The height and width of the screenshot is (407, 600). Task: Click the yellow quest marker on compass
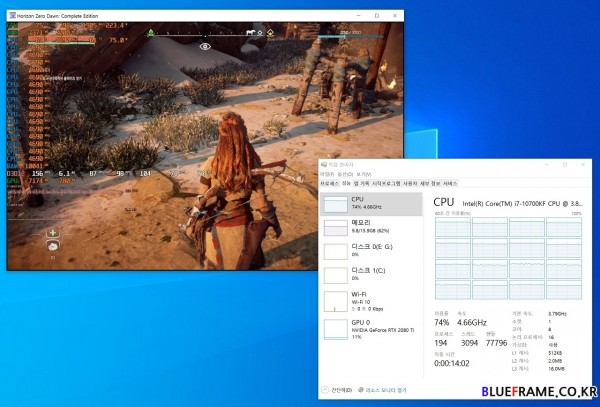(270, 33)
